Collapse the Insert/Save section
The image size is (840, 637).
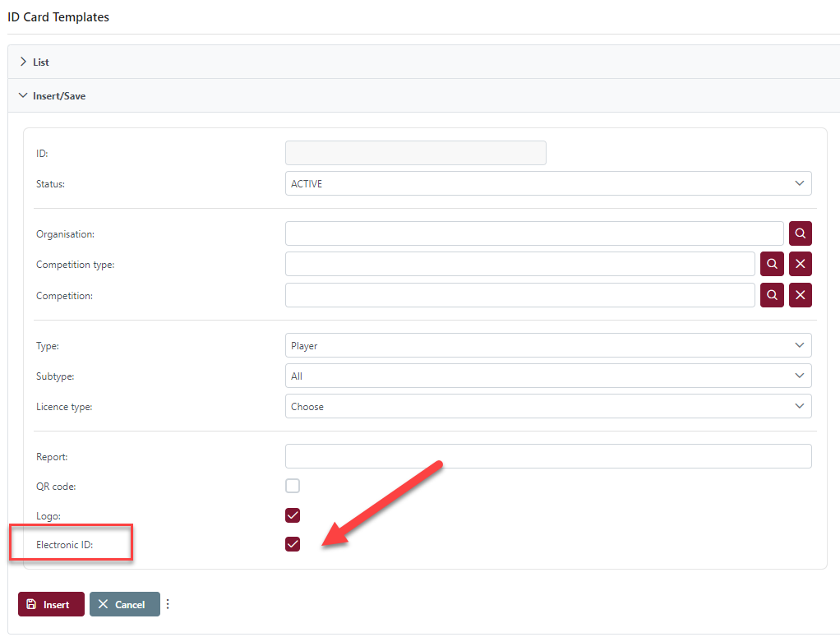point(58,95)
